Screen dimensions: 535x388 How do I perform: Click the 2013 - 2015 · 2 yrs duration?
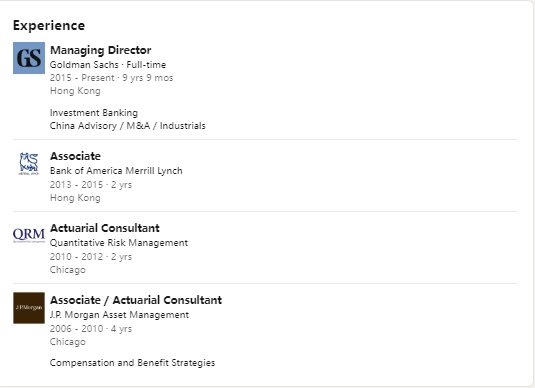coord(91,185)
